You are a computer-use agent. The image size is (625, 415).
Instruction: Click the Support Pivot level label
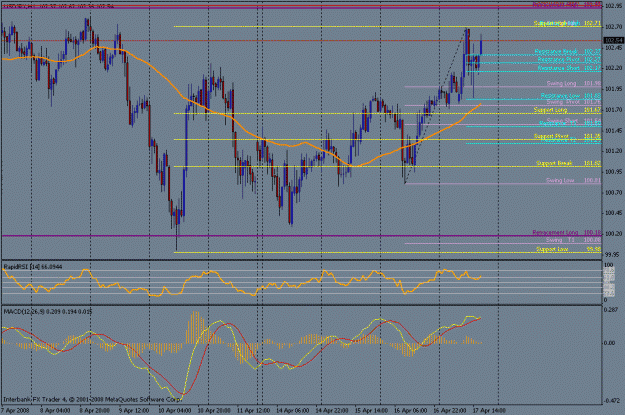[x=567, y=136]
